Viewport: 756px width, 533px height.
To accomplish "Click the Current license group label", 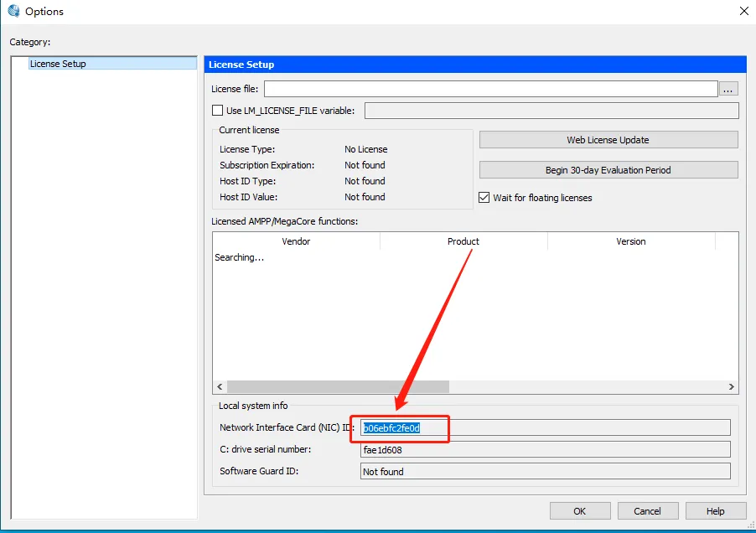I will [x=249, y=130].
